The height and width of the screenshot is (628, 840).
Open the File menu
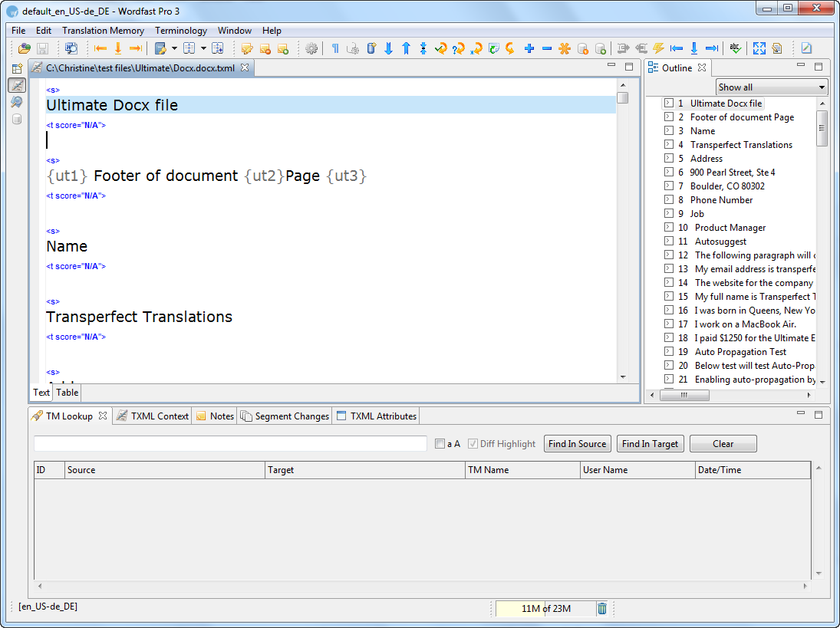pos(18,31)
